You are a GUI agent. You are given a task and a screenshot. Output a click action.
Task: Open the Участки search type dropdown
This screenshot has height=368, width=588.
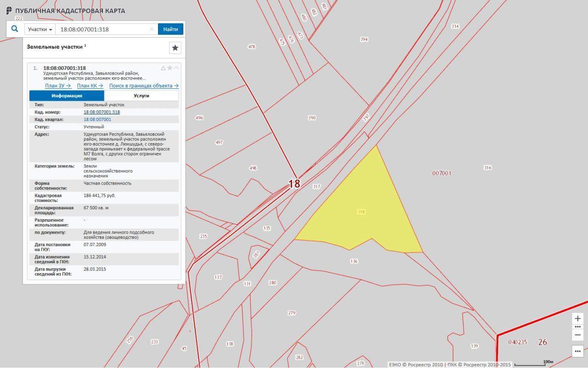[40, 29]
